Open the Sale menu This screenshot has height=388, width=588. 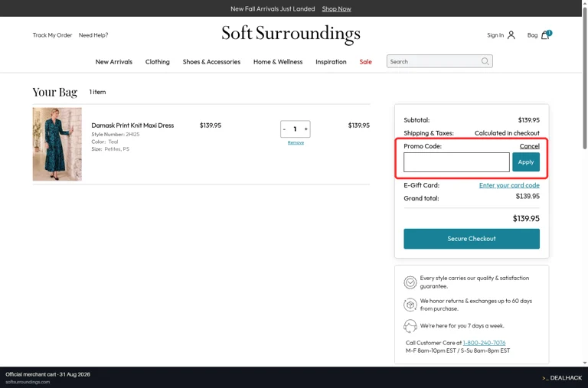[366, 62]
